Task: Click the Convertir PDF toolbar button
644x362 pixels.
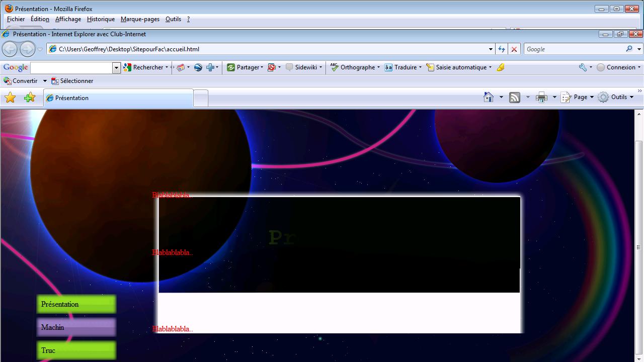Action: point(20,81)
